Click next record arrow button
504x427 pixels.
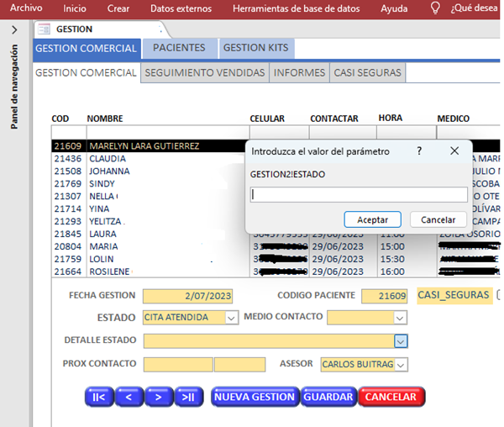(158, 397)
